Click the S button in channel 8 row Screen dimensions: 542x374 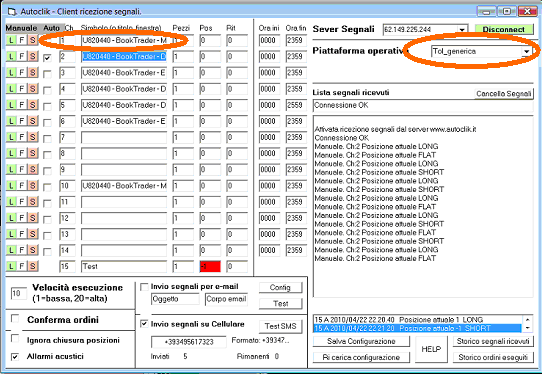tap(32, 153)
